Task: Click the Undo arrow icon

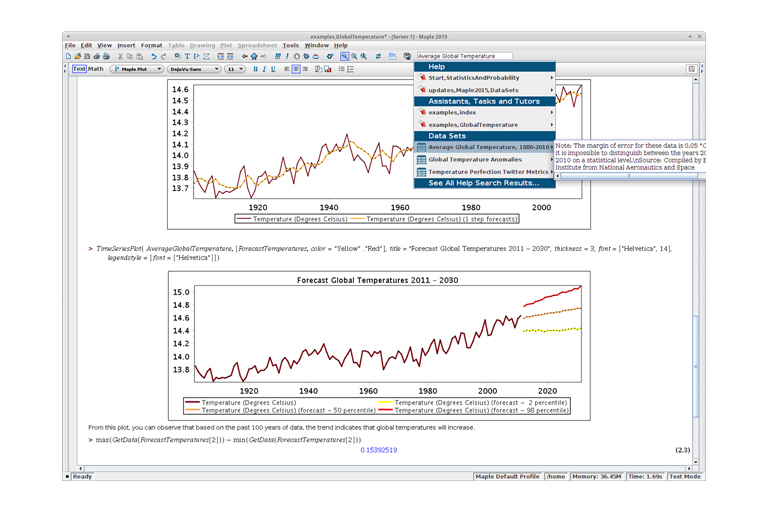Action: [x=153, y=57]
